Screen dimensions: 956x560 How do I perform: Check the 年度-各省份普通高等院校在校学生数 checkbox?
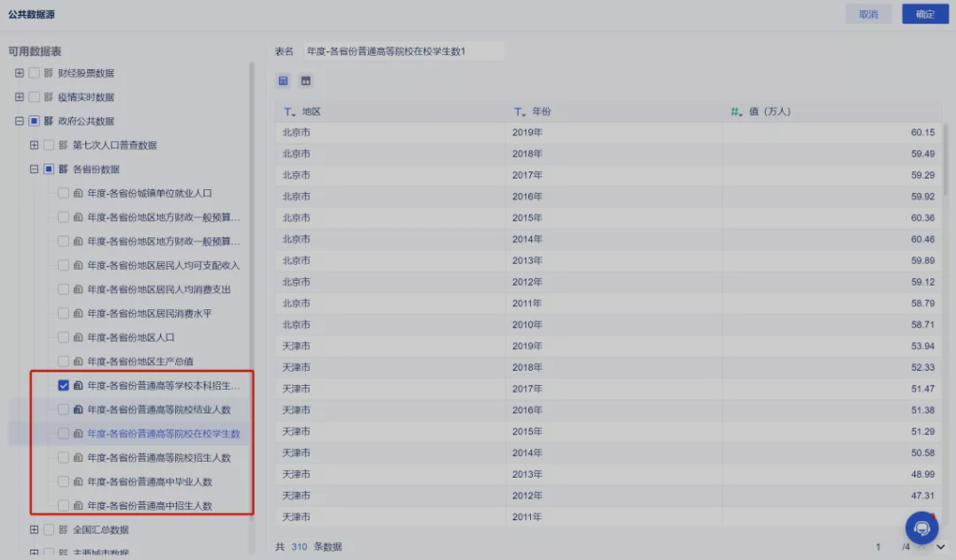(63, 433)
